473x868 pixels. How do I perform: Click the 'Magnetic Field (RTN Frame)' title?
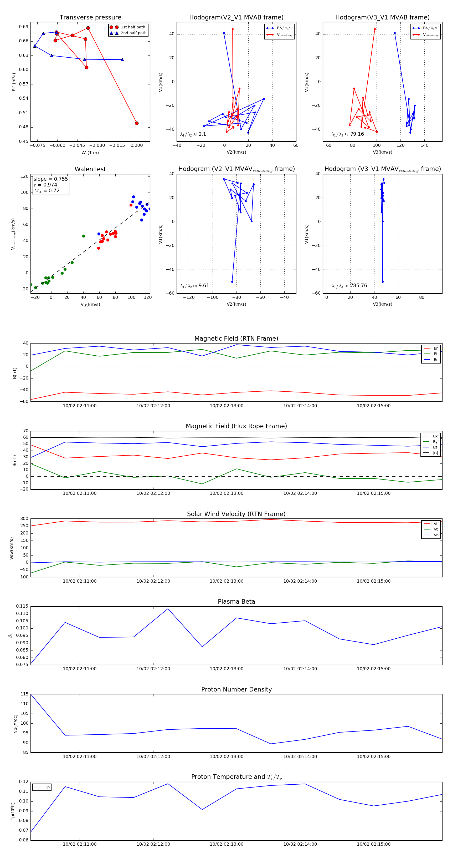pyautogui.click(x=236, y=339)
